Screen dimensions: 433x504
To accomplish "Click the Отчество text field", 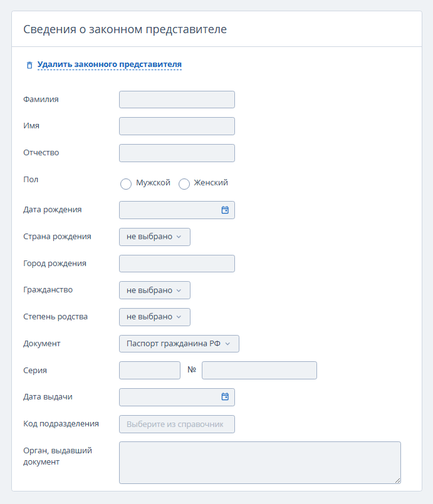I will pos(177,153).
